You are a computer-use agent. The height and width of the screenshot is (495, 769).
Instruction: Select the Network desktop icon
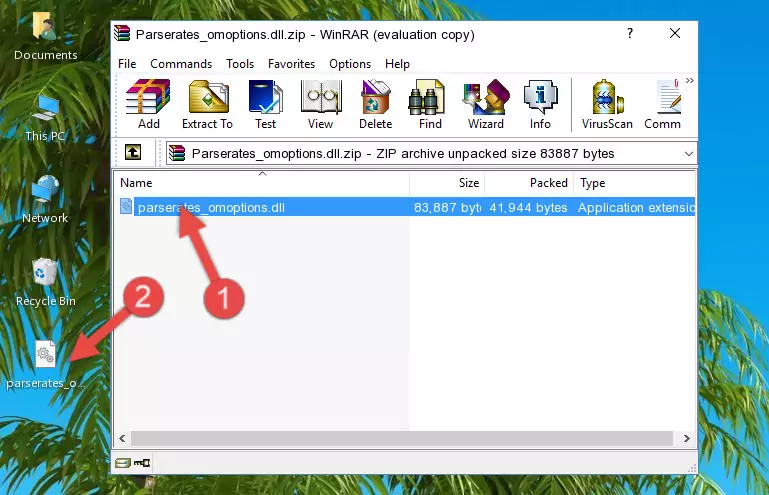point(45,199)
